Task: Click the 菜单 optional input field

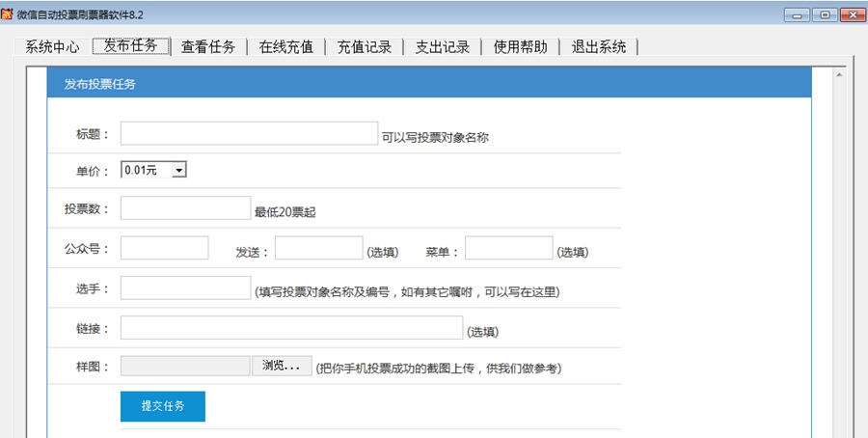Action: pos(508,248)
